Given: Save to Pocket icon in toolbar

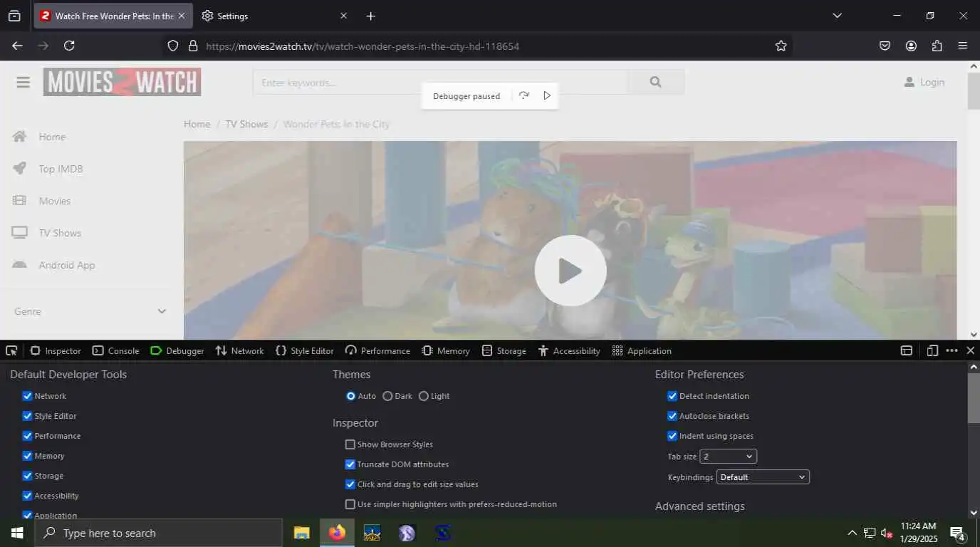Looking at the screenshot, I should (x=885, y=46).
